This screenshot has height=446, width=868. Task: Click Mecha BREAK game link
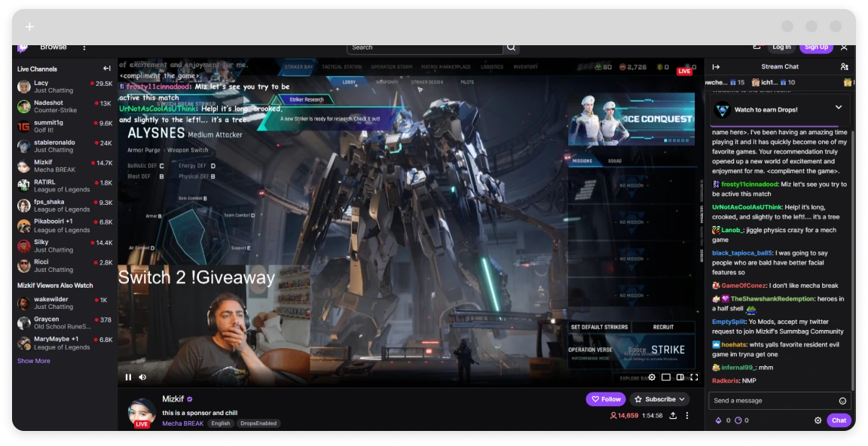pos(182,423)
